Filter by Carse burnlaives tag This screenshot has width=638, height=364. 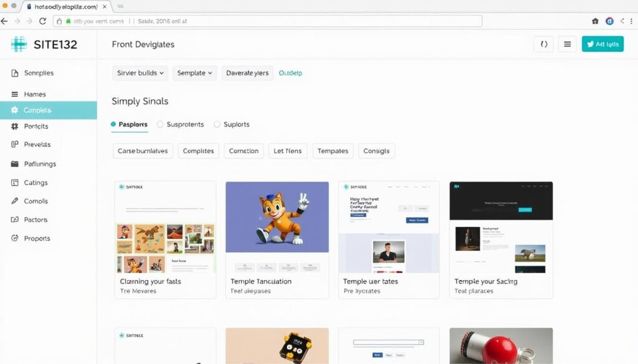pos(143,151)
